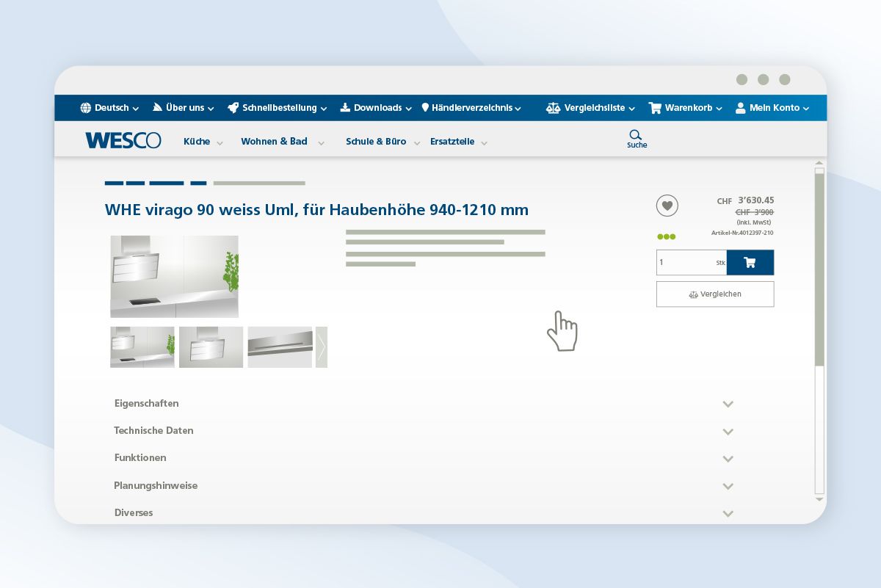
Task: Toggle the Vergleichen comparison option
Action: click(x=714, y=294)
